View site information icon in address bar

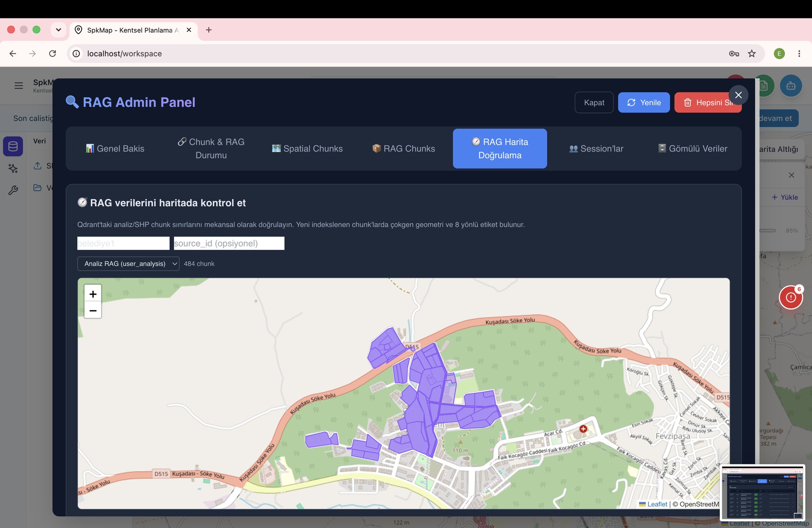77,54
